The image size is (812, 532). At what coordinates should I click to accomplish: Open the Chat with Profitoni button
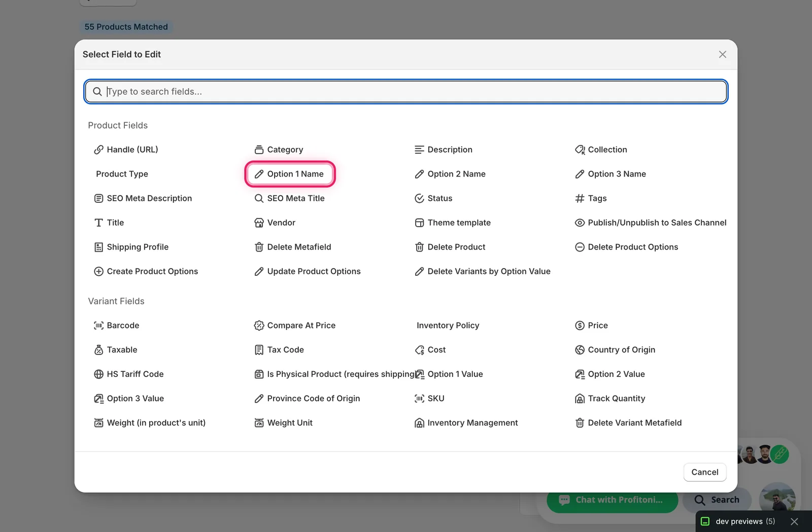612,500
